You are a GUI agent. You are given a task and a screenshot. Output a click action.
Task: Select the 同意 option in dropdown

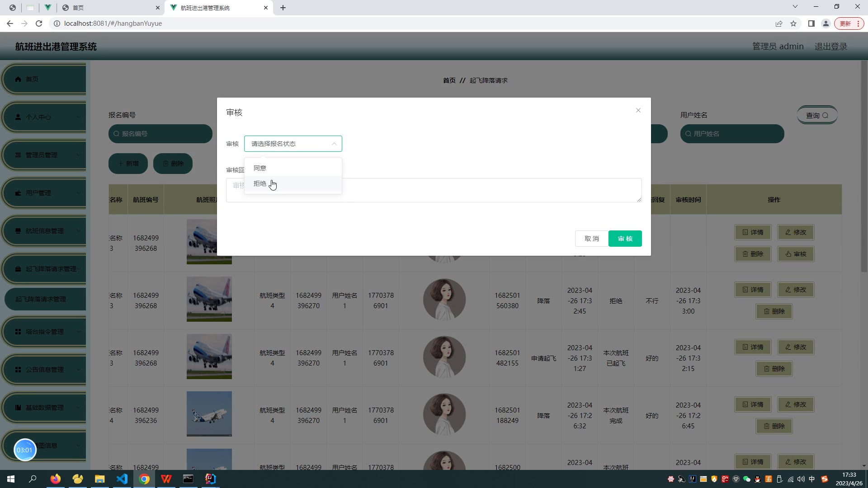coord(260,168)
